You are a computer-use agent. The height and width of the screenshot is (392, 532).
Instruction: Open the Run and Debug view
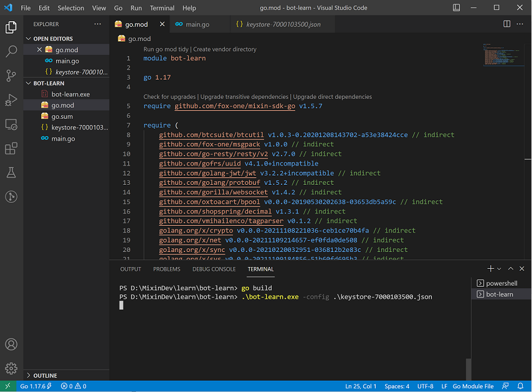coord(11,100)
